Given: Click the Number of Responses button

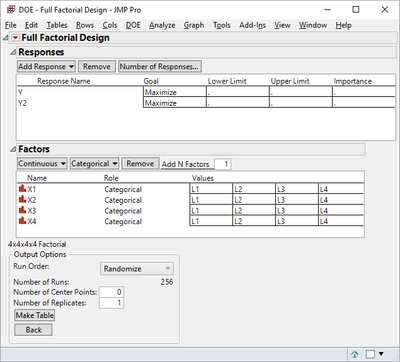Looking at the screenshot, I should (160, 67).
